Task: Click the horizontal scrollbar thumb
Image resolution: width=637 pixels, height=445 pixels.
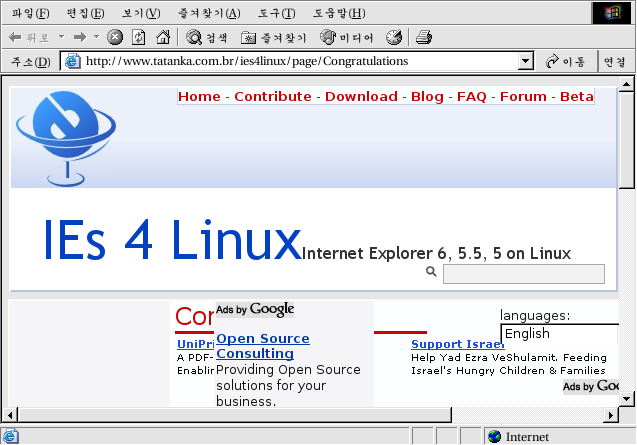Action: pos(235,415)
